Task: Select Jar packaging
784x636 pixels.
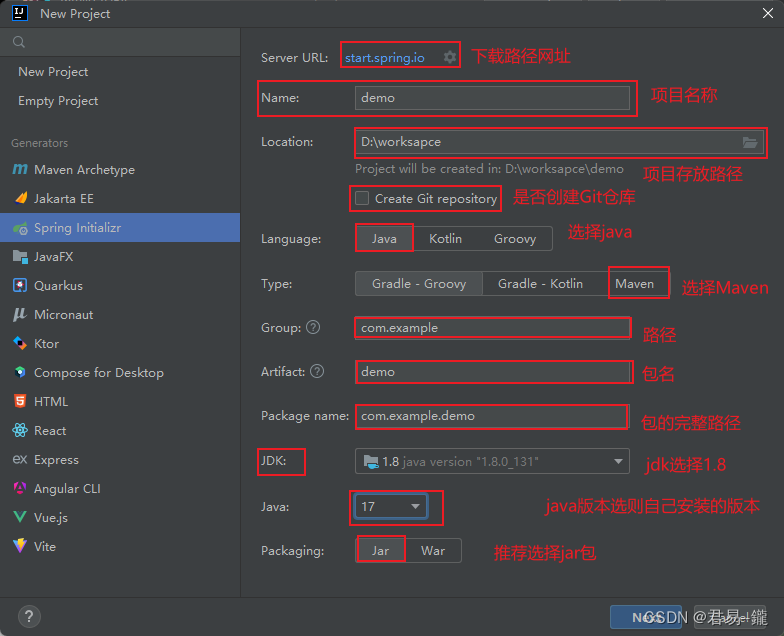Action: [380, 550]
